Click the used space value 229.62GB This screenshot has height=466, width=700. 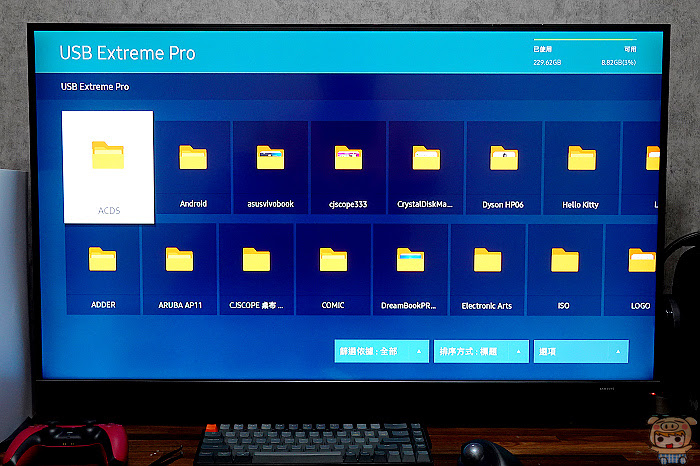[547, 62]
